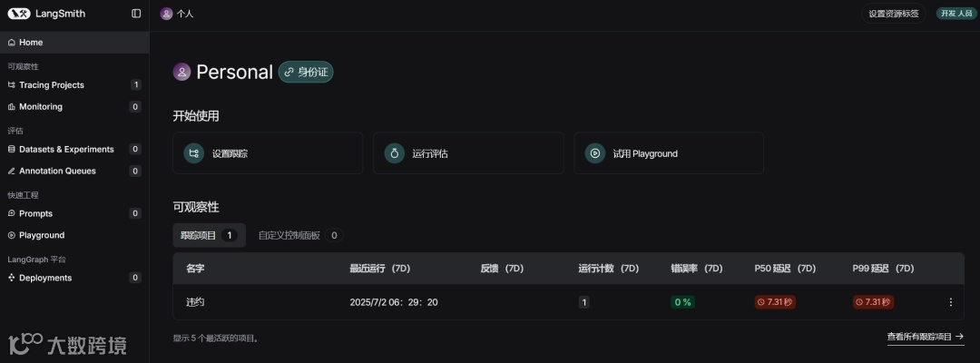The image size is (980, 363).
Task: Switch to the 跟踪项目 tab
Action: click(x=210, y=236)
